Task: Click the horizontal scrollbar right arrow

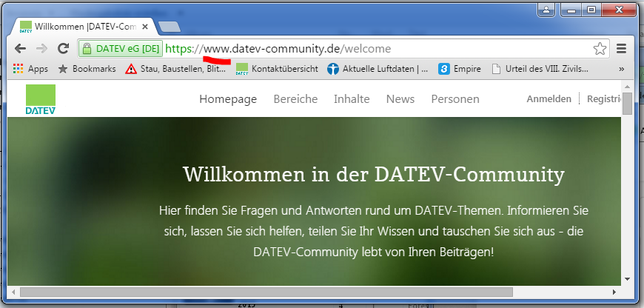Action: coord(614,292)
